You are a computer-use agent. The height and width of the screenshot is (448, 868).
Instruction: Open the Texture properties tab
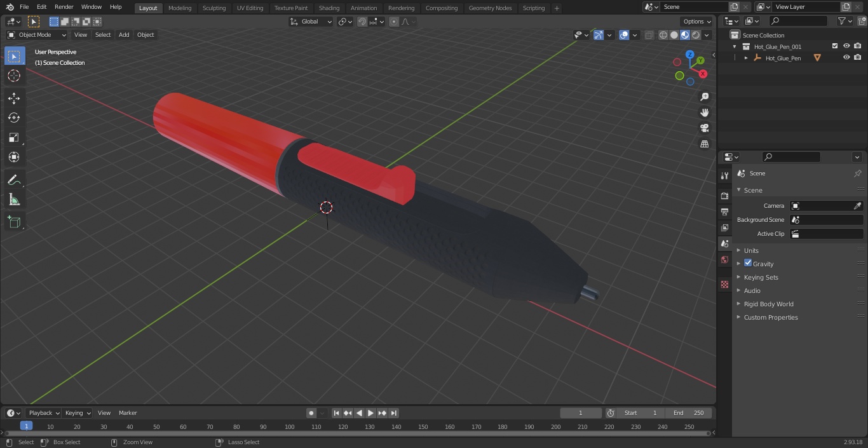tap(724, 285)
